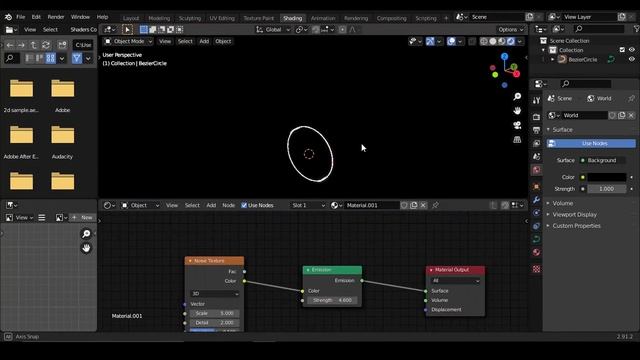Expand Viewport Display panel

tap(574, 215)
